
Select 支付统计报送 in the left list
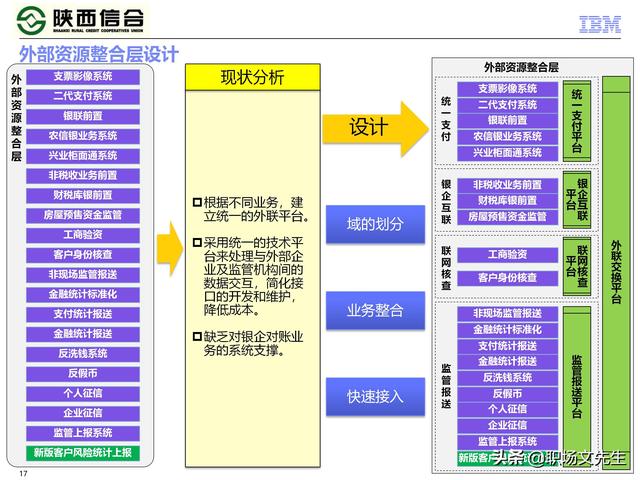pos(83,314)
